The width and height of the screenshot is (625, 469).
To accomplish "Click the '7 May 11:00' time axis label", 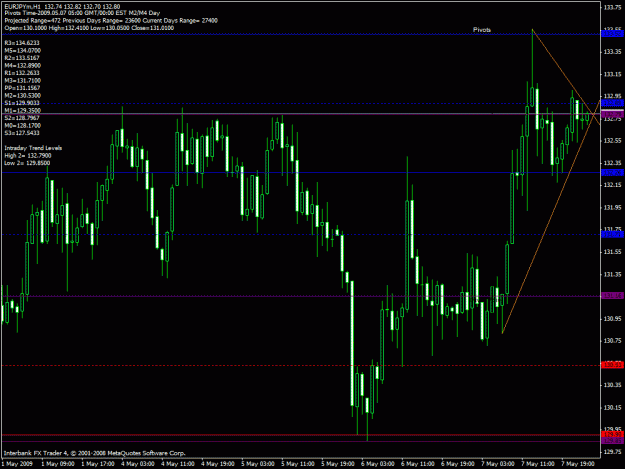I will click(x=538, y=464).
